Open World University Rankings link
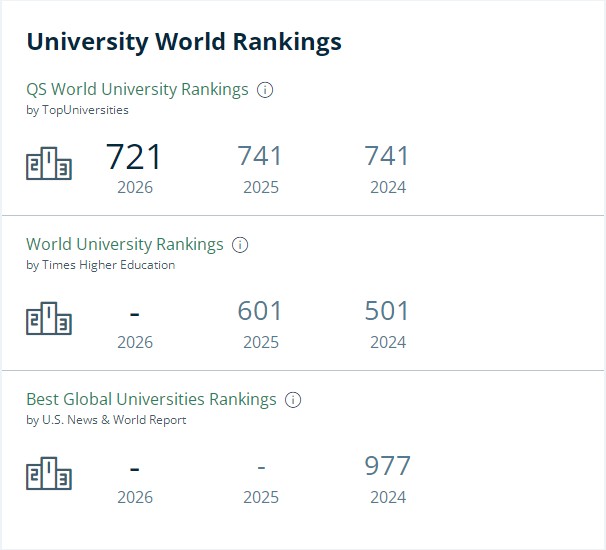 (125, 244)
